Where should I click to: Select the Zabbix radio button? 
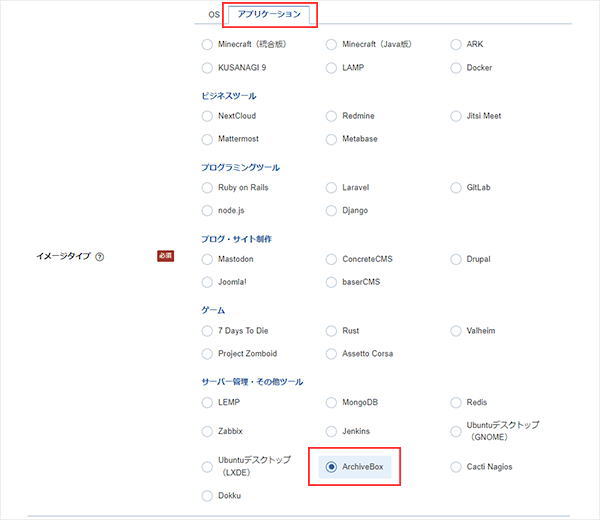tap(207, 431)
